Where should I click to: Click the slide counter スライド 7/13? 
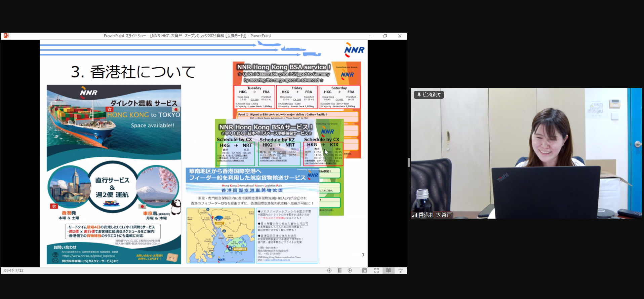coord(13,270)
